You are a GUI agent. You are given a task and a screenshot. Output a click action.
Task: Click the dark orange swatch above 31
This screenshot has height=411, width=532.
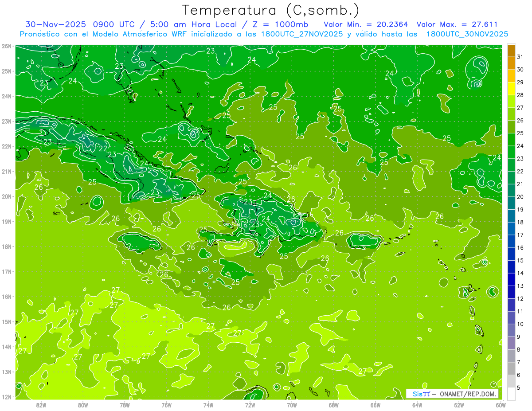[x=511, y=51]
